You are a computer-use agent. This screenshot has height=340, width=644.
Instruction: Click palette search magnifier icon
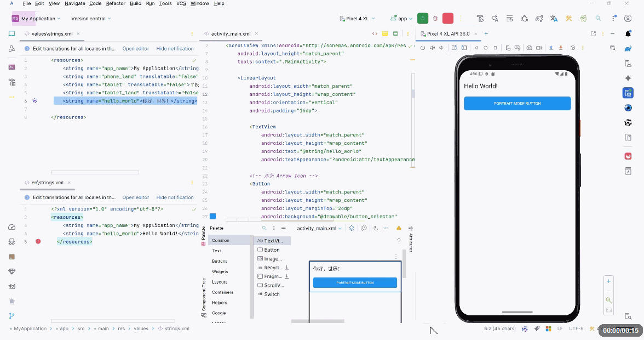click(x=264, y=228)
